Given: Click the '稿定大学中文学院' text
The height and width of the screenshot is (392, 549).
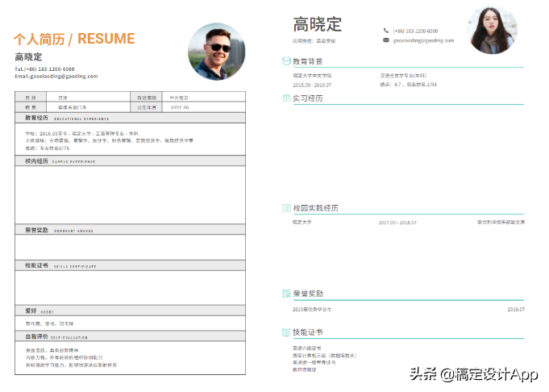Looking at the screenshot, I should coord(312,75).
